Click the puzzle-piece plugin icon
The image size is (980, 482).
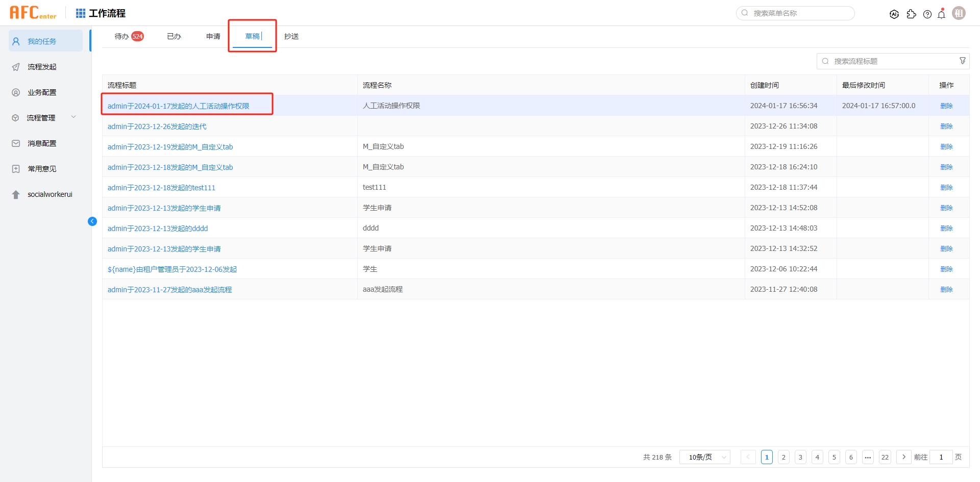pyautogui.click(x=911, y=14)
